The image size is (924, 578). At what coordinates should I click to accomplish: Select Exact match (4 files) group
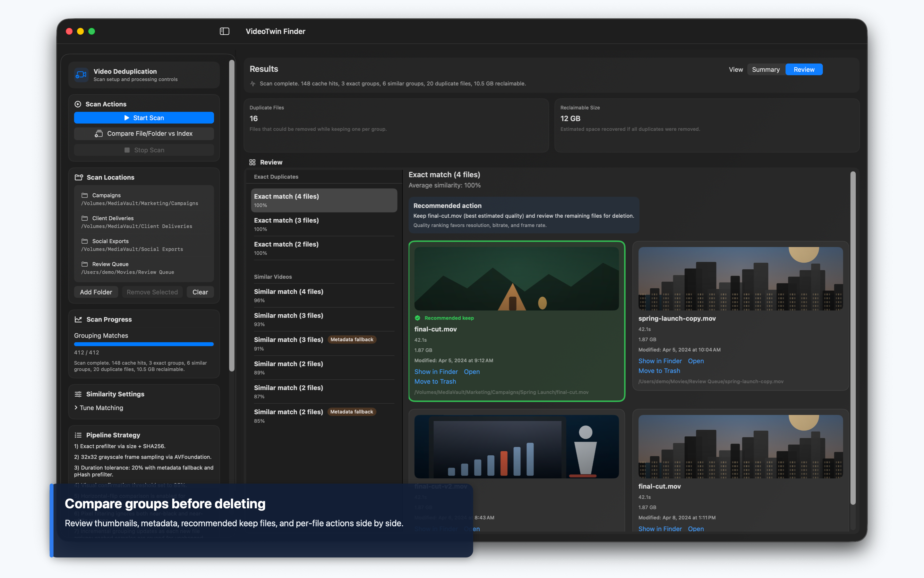(324, 200)
